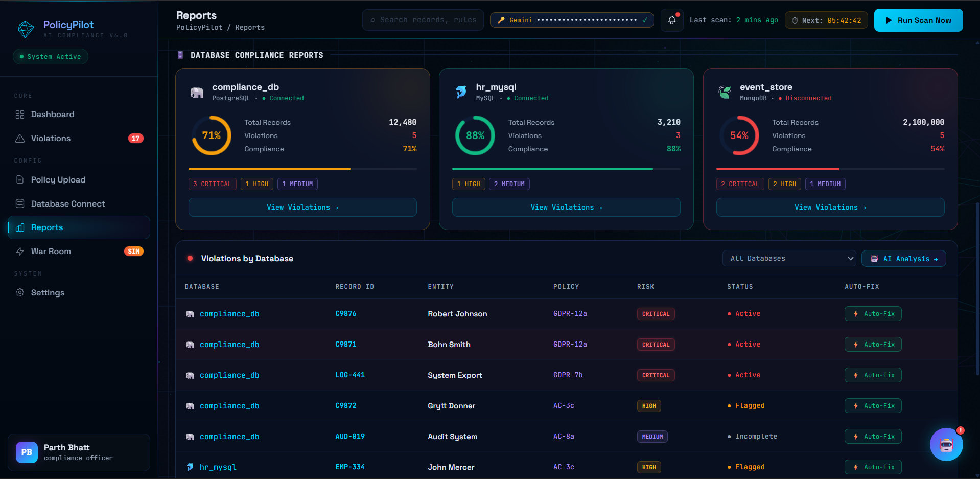
Task: Open the Violations page from sidebar
Action: 79,139
